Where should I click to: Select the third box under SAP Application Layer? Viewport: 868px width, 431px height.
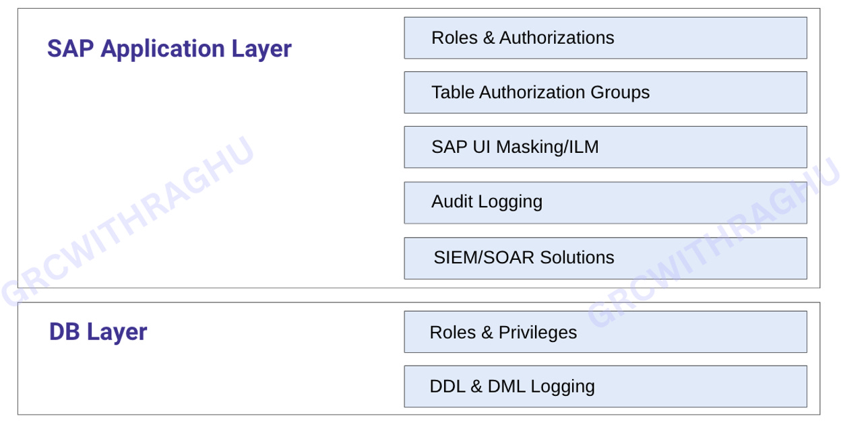pyautogui.click(x=604, y=147)
